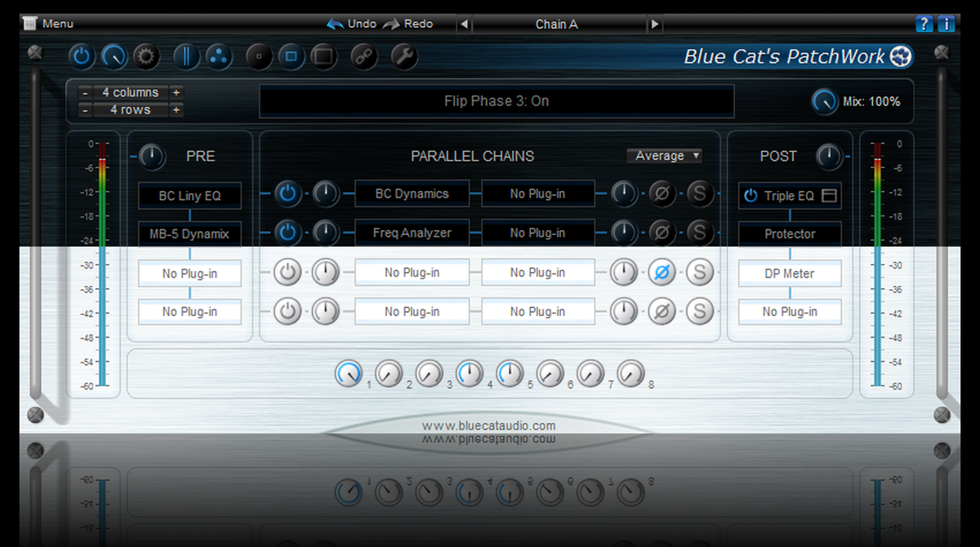
Task: Flip phase on the fourth parallel chain
Action: 662,311
